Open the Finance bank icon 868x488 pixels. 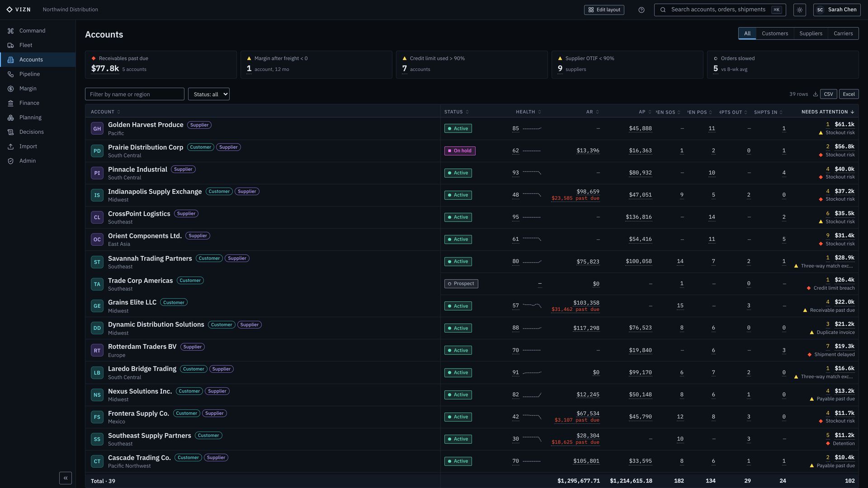coord(10,103)
